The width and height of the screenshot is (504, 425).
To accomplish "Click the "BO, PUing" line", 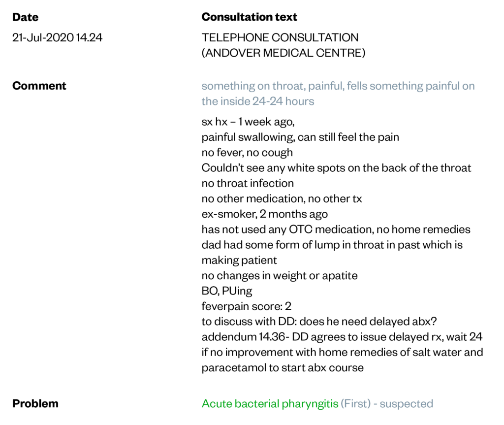I will pos(226,291).
